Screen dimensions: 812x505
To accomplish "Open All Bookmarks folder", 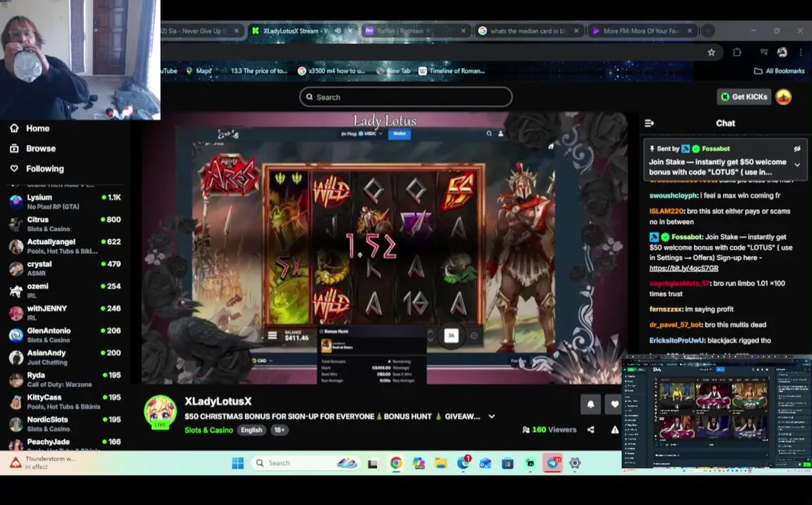I will click(x=779, y=71).
